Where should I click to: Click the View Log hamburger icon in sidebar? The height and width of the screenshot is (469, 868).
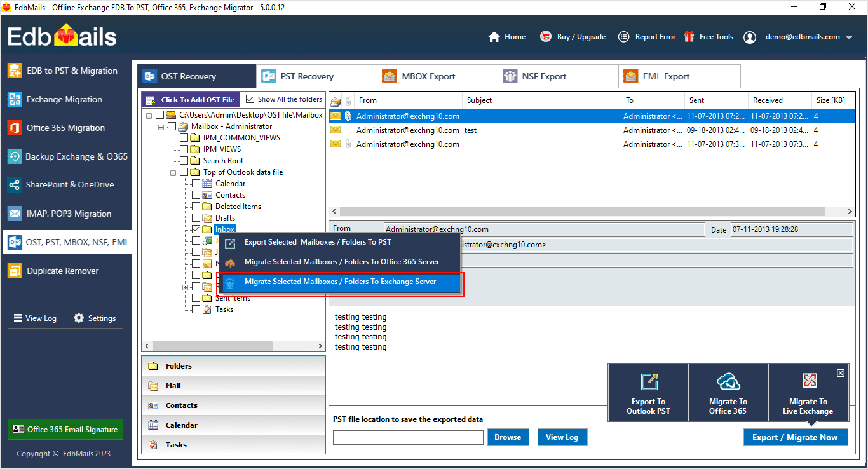18,318
